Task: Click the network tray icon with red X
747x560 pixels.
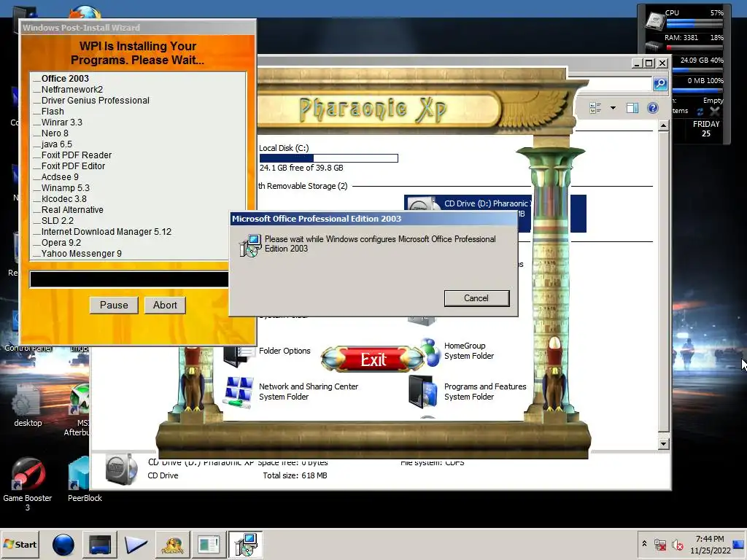Action: [660, 544]
